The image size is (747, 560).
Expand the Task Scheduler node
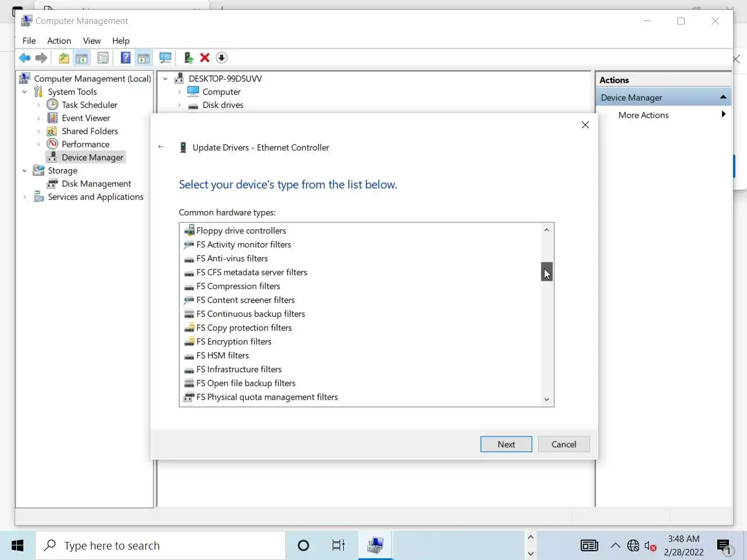39,105
